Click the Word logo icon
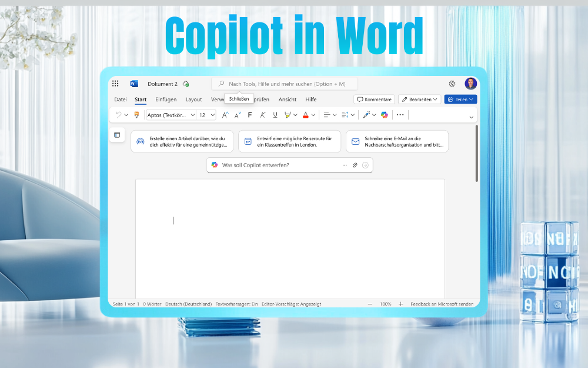This screenshot has height=368, width=588. pos(134,84)
